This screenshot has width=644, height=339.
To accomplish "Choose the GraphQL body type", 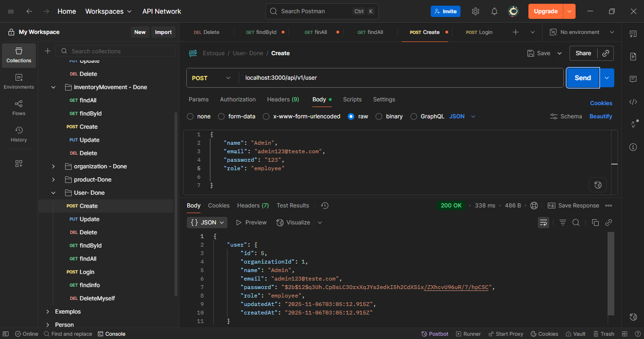I will (x=414, y=116).
